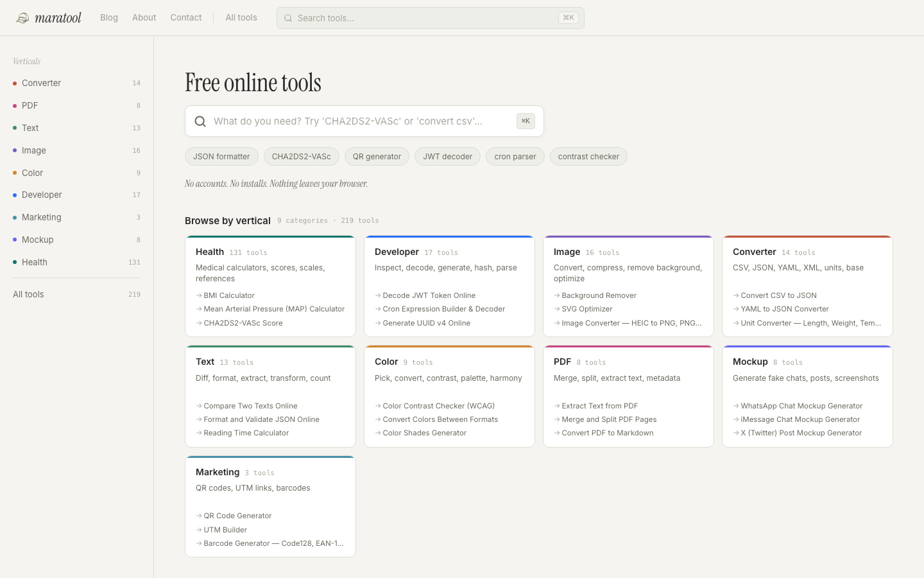Select the JSON formatter suggestion chip
The image size is (924, 578).
[x=221, y=157]
